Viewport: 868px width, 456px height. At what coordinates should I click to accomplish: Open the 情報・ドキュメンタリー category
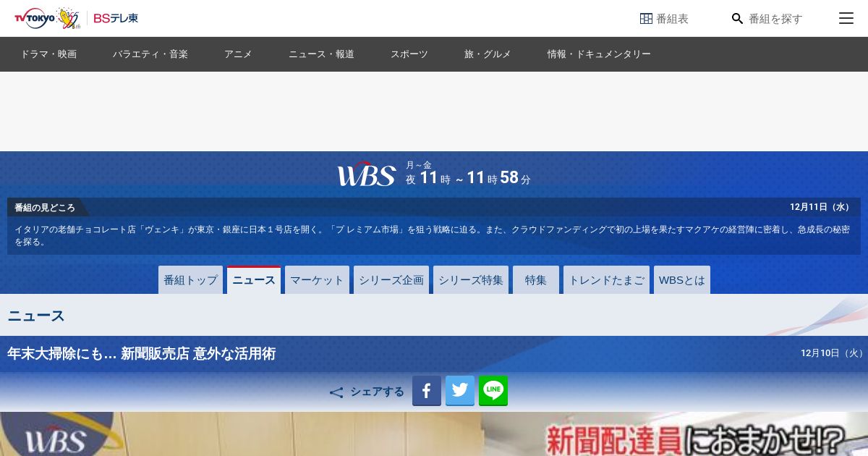coord(599,54)
